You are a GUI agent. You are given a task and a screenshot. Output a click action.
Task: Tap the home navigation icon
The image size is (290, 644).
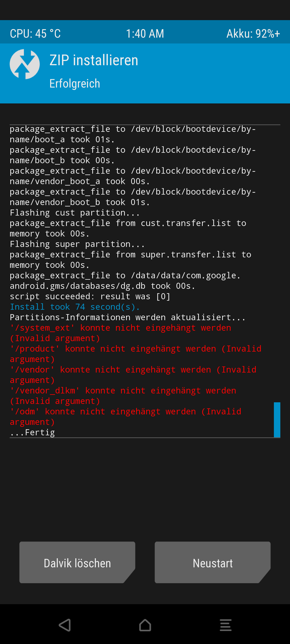(145, 625)
